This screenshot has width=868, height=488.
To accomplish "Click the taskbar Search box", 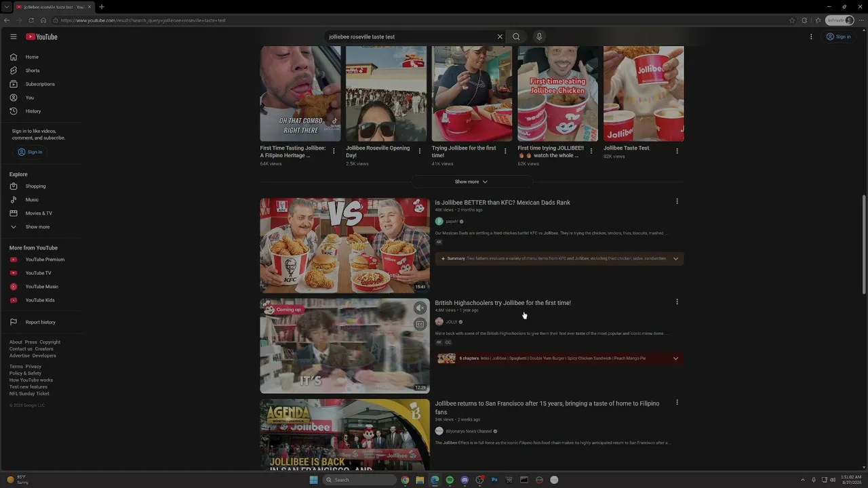I will [359, 480].
